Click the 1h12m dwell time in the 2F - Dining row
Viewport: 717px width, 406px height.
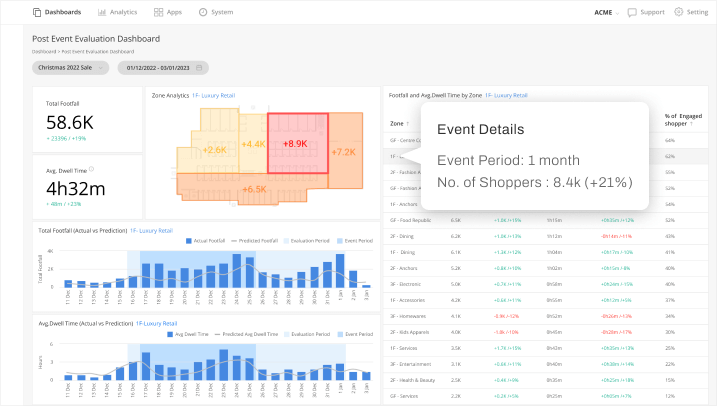pos(554,236)
